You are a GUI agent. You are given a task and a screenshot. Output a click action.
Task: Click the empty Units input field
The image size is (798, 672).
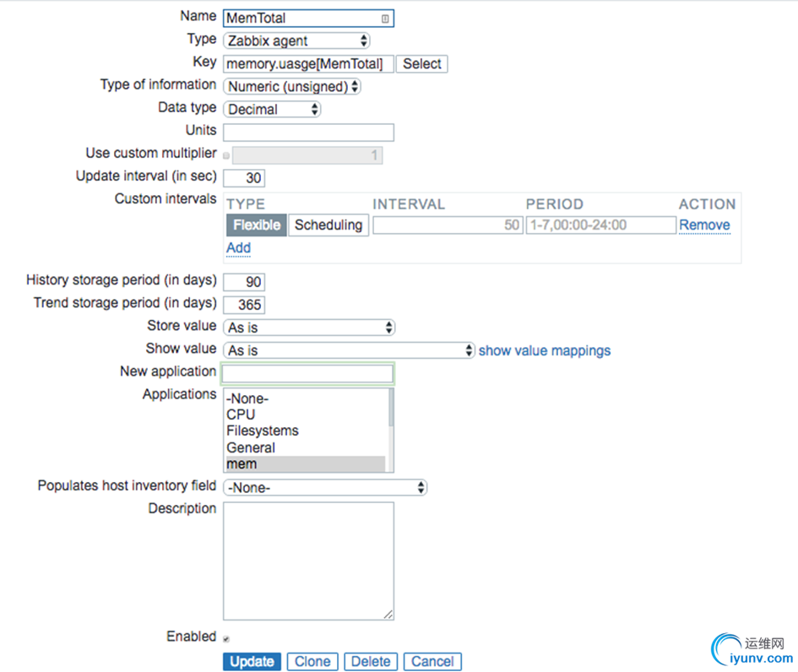308,133
